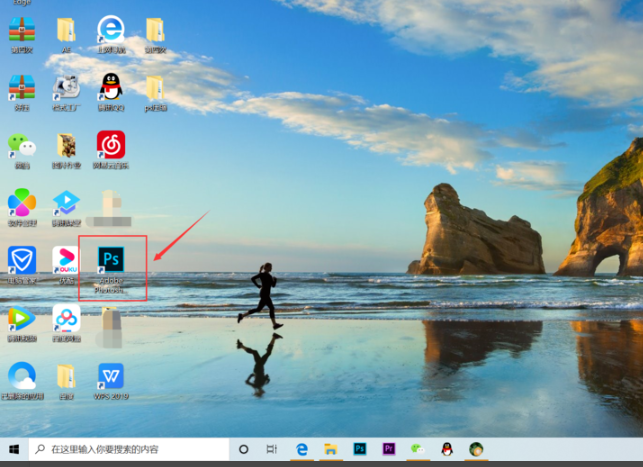Screen dimensions: 643x467
Task: Open the QQ penguin desktop shortcut
Action: point(111,86)
